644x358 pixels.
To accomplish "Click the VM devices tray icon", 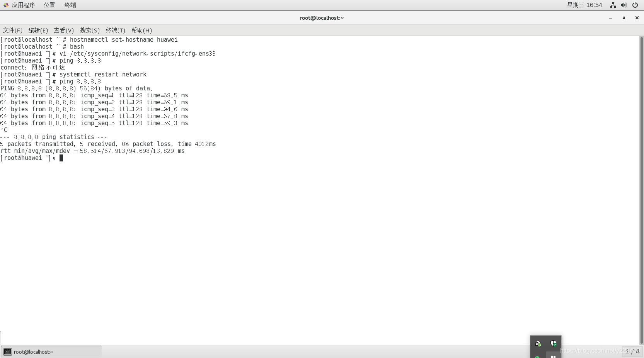I will click(x=538, y=343).
